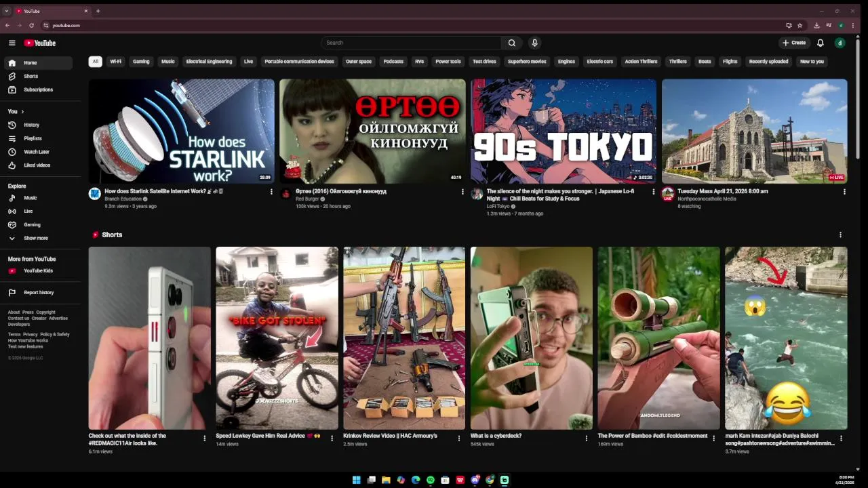Open Liked videos in sidebar
This screenshot has height=488, width=868.
(x=38, y=165)
